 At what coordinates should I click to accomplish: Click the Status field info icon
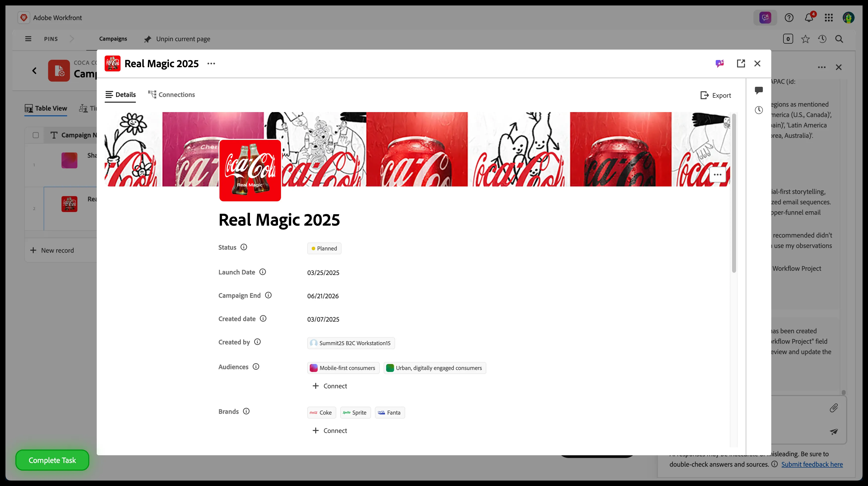click(244, 247)
